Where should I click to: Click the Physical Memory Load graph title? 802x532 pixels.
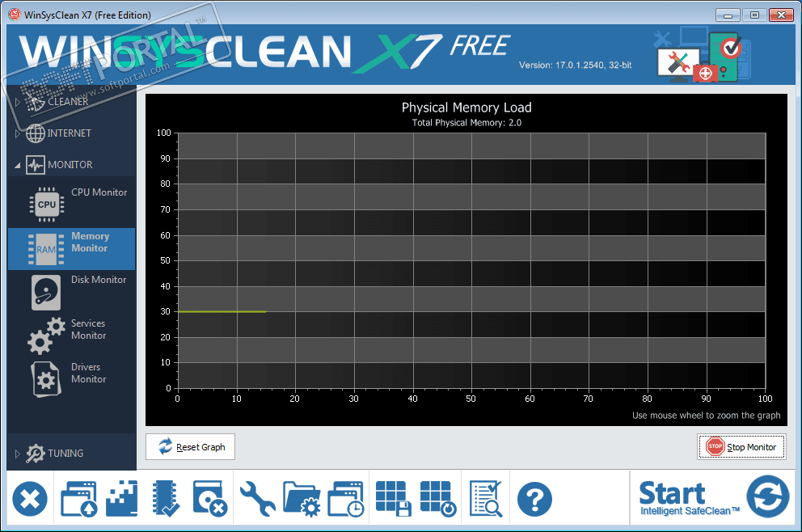pyautogui.click(x=466, y=108)
